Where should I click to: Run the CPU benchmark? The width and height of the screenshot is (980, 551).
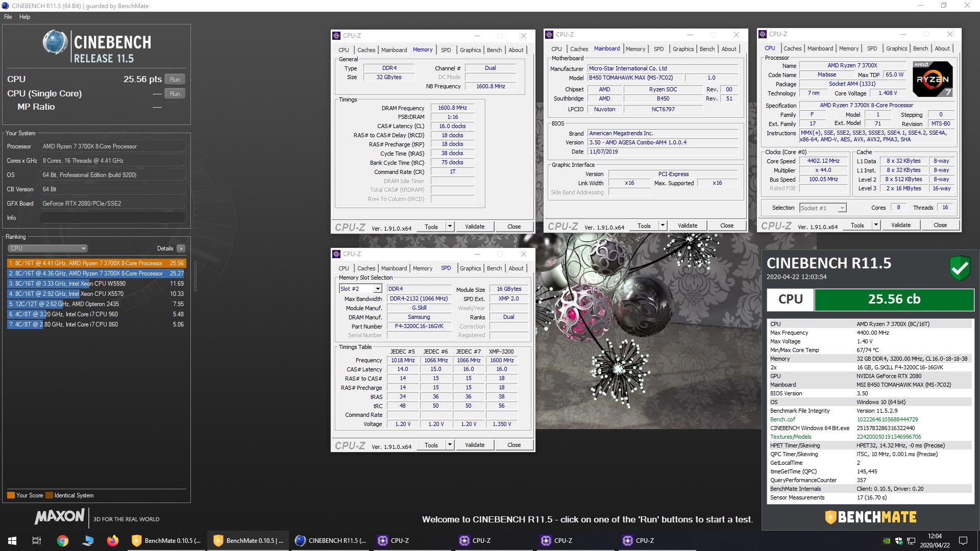coord(175,79)
